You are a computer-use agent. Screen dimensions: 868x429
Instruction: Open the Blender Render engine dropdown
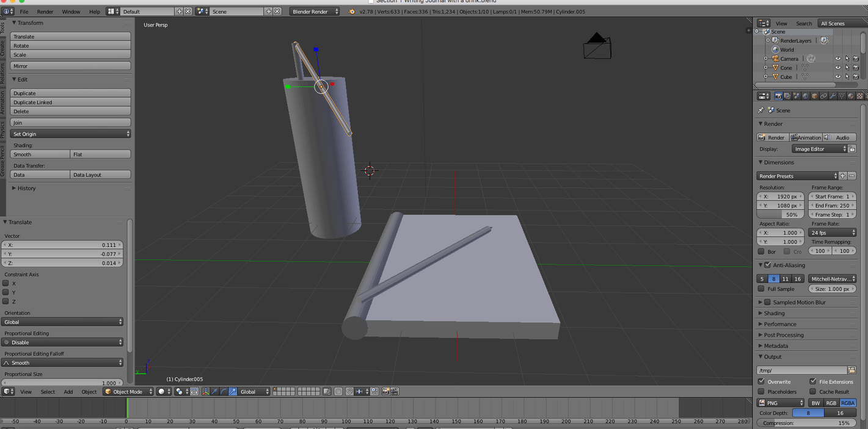(x=314, y=10)
